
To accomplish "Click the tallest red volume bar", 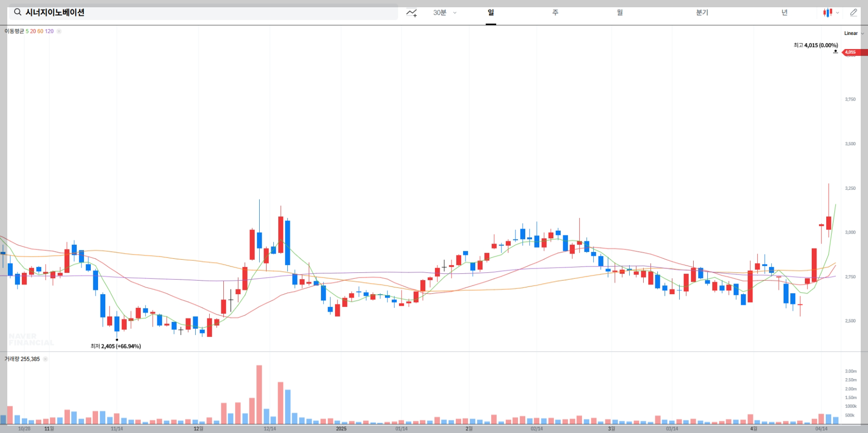I will pyautogui.click(x=259, y=395).
